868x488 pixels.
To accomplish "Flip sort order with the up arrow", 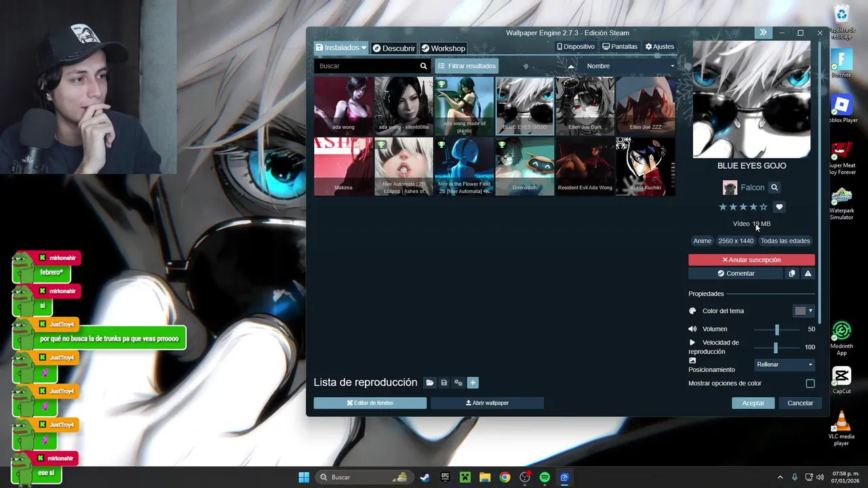I will [x=571, y=66].
